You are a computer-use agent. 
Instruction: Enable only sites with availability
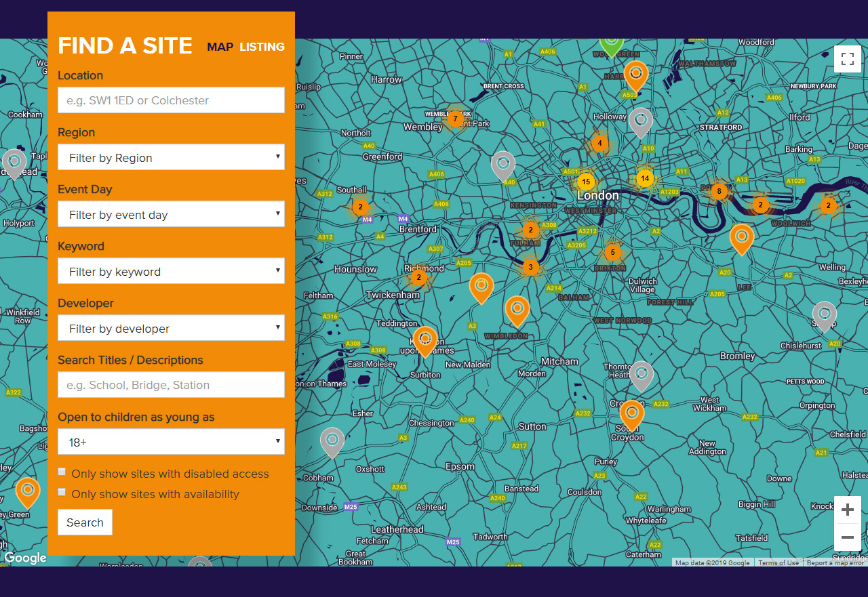point(62,493)
